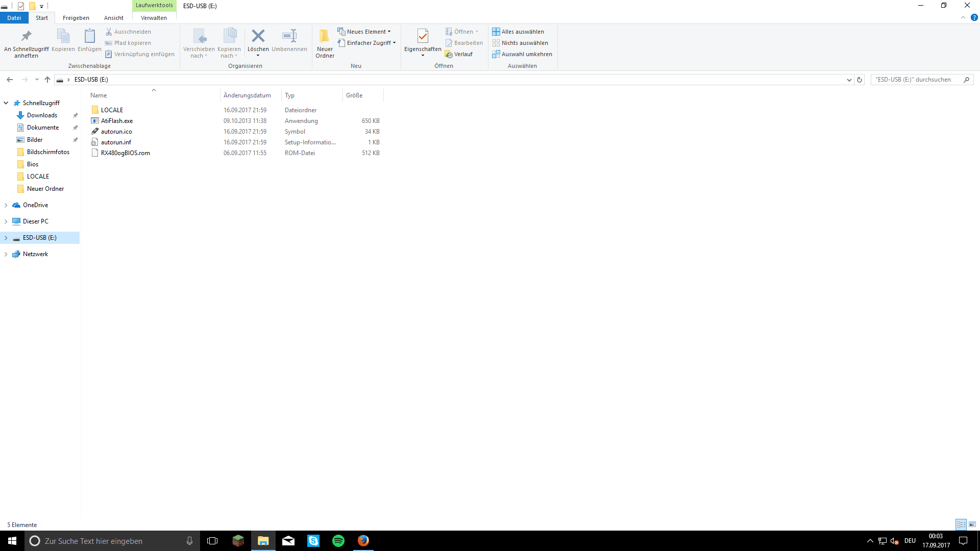This screenshot has height=551, width=980.
Task: Open the Eigenschaften properties icon
Action: click(x=423, y=36)
